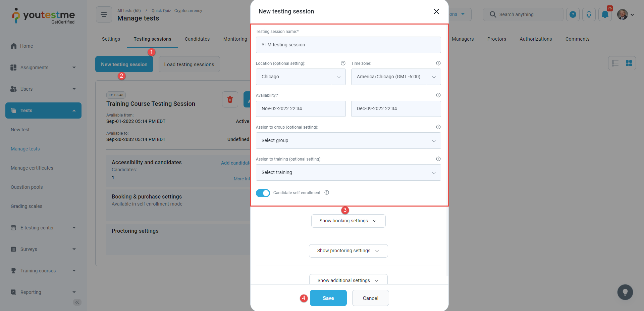This screenshot has width=644, height=311.
Task: Open the Select group dropdown
Action: tap(348, 141)
